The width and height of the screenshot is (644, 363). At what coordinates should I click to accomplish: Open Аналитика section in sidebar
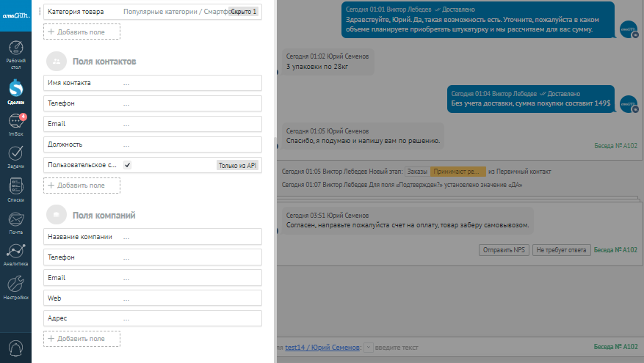(x=15, y=254)
